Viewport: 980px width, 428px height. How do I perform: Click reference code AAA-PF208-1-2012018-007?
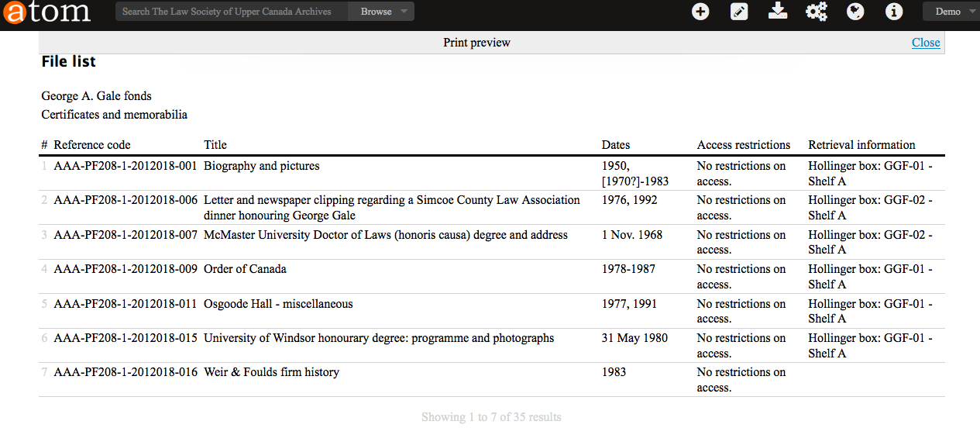(126, 235)
